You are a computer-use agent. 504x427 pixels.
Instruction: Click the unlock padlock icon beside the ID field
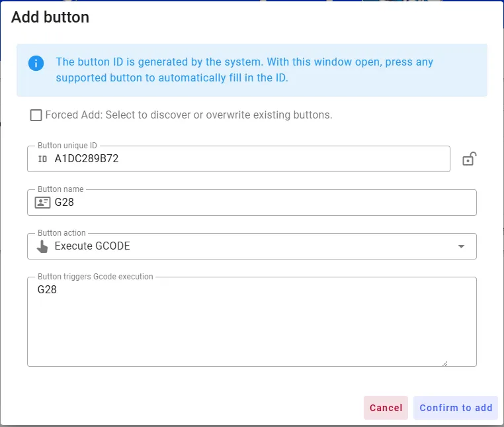(x=468, y=159)
